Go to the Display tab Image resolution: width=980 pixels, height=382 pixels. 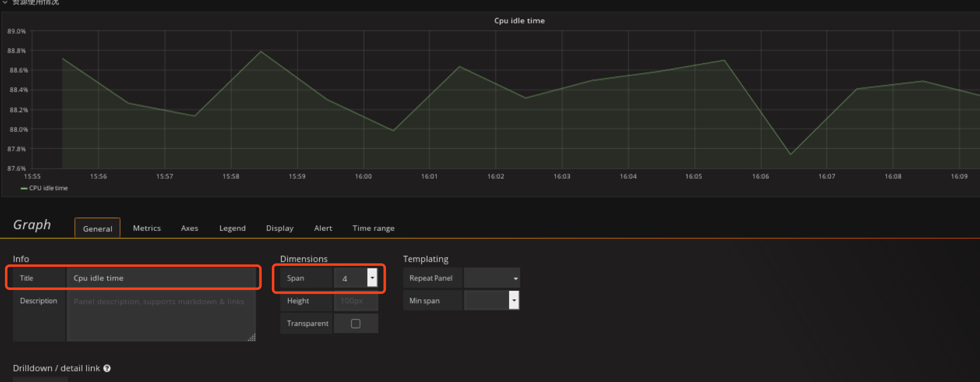280,228
